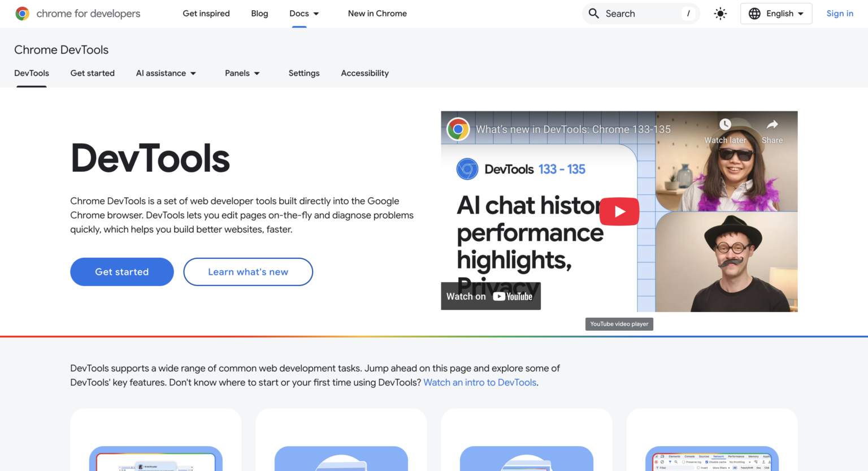Switch to the Get started tab
The height and width of the screenshot is (471, 868).
point(92,73)
